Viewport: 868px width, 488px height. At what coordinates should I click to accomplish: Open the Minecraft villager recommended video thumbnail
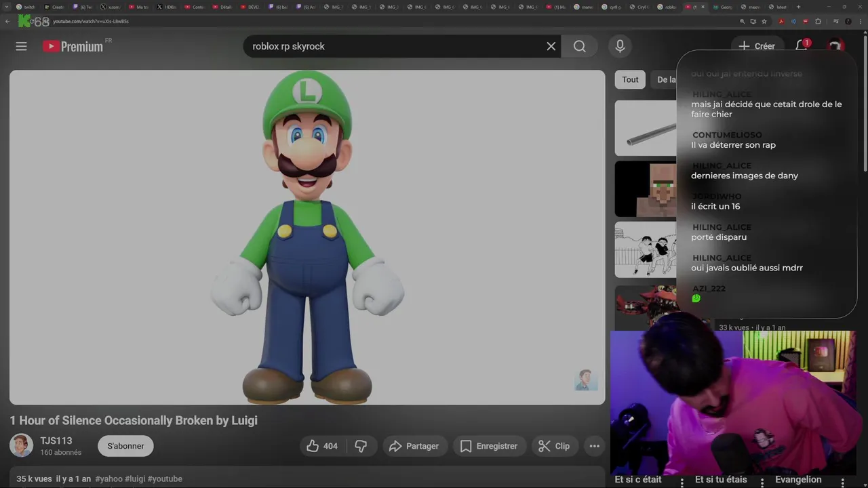(x=646, y=188)
